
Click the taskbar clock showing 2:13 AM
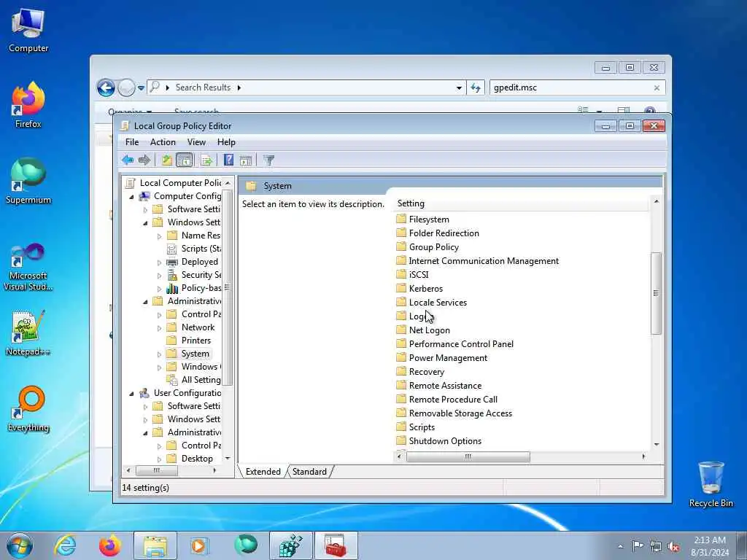[x=710, y=545]
